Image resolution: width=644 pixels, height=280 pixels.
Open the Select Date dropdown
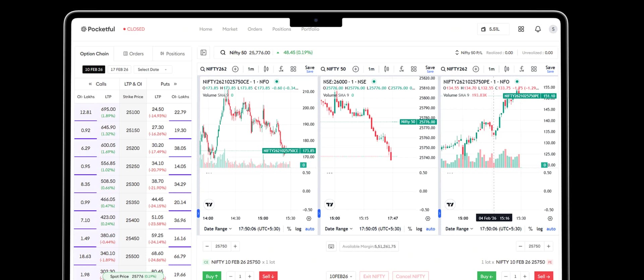pos(153,69)
